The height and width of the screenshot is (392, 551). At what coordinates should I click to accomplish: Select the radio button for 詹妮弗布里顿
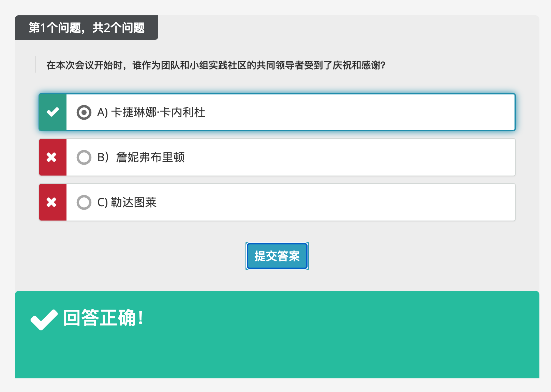pos(84,157)
